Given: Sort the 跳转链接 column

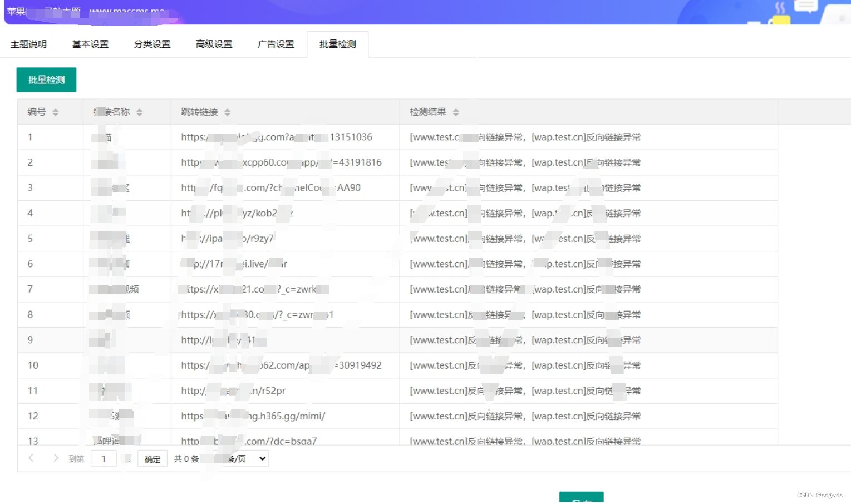Looking at the screenshot, I should click(227, 111).
